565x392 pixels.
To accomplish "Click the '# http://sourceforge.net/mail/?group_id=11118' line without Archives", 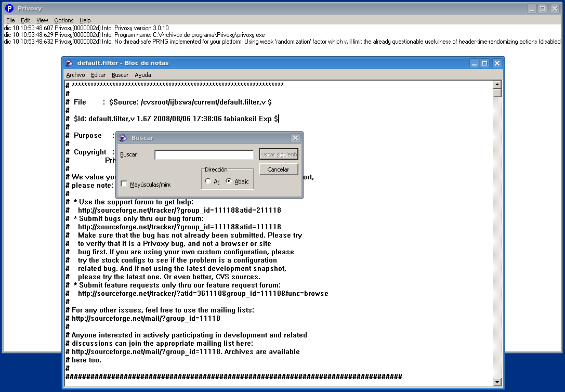I will click(143, 319).
